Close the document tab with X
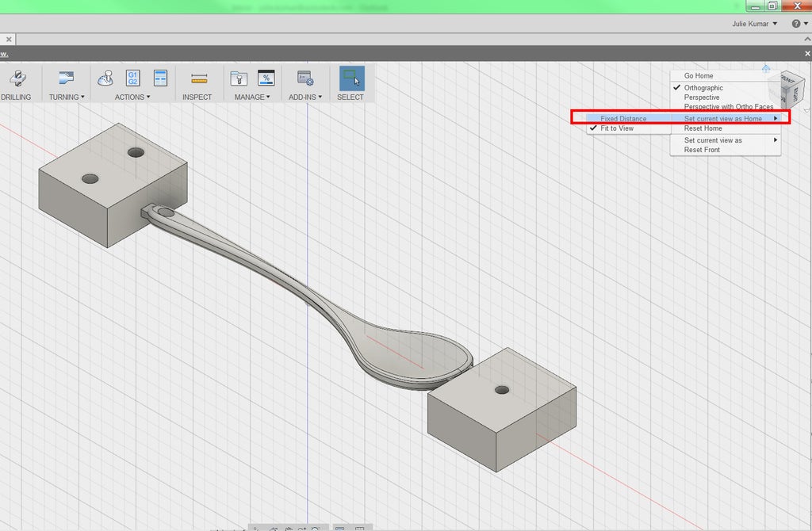 (x=8, y=39)
